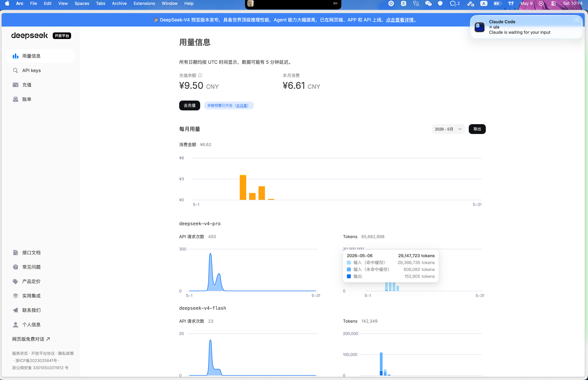Follow the 去设置 balance alert link
The image size is (588, 380).
pos(241,105)
